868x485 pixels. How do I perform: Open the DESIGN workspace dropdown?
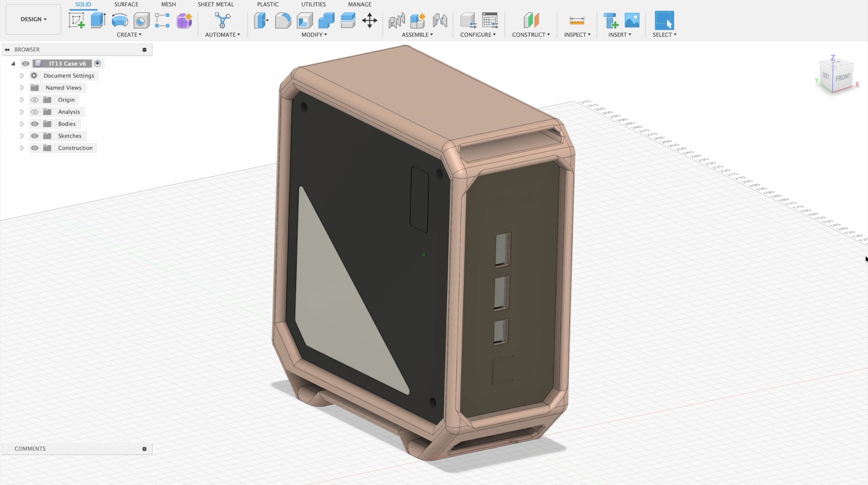(x=33, y=19)
